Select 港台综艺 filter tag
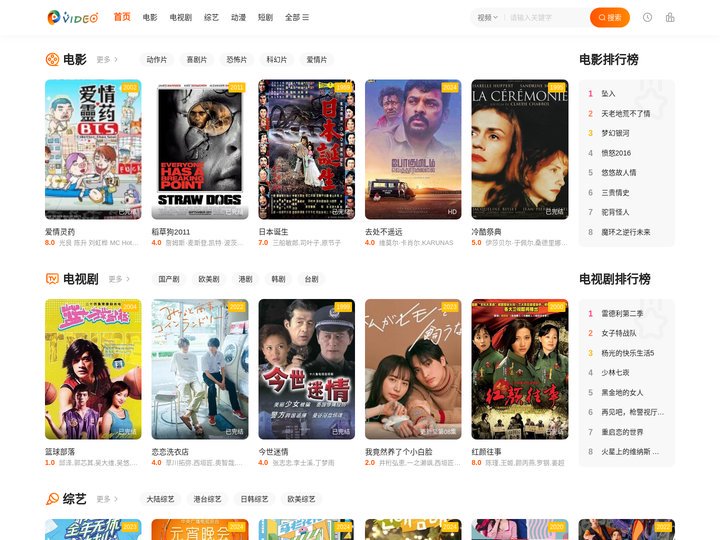 click(x=207, y=499)
